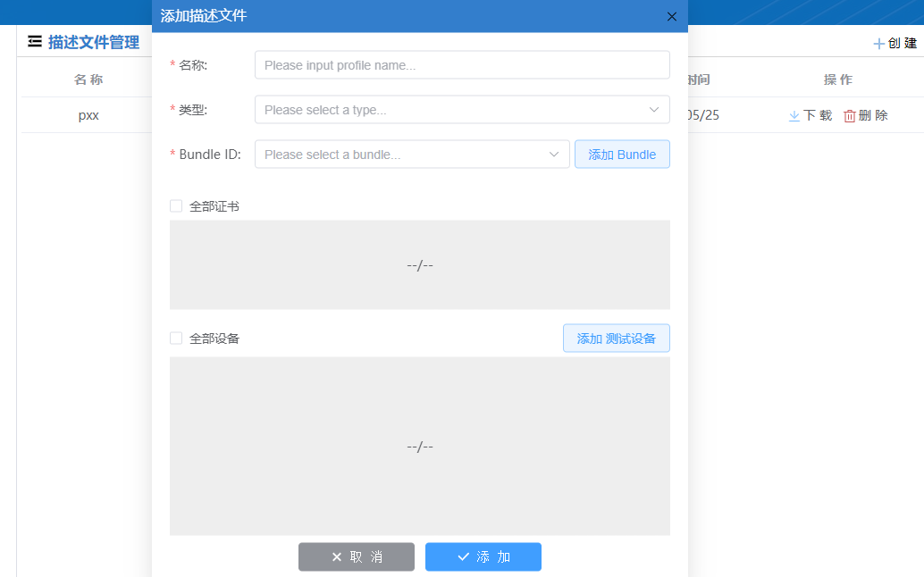Image resolution: width=924 pixels, height=577 pixels.
Task: Click the checkmark icon inside the 添加 button
Action: tap(466, 556)
